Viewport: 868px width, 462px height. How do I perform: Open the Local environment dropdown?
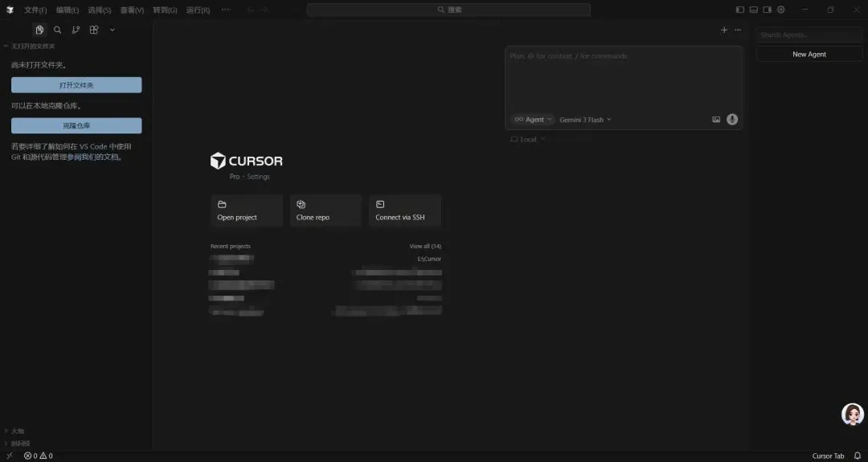tap(527, 140)
